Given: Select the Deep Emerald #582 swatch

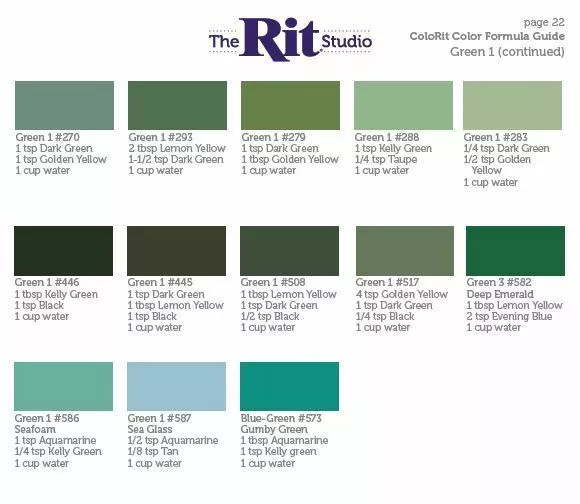Looking at the screenshot, I should (x=515, y=251).
